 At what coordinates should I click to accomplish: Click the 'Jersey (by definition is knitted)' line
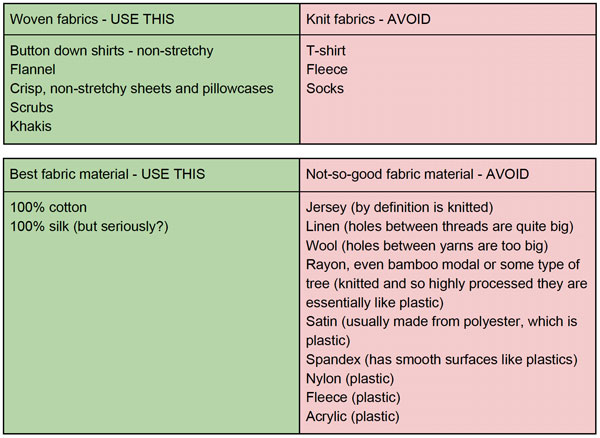[x=399, y=208]
